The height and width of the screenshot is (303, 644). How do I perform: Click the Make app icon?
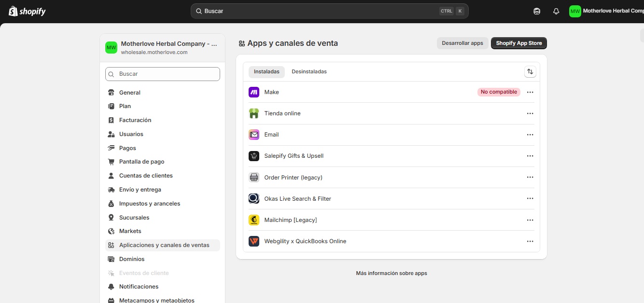point(254,92)
